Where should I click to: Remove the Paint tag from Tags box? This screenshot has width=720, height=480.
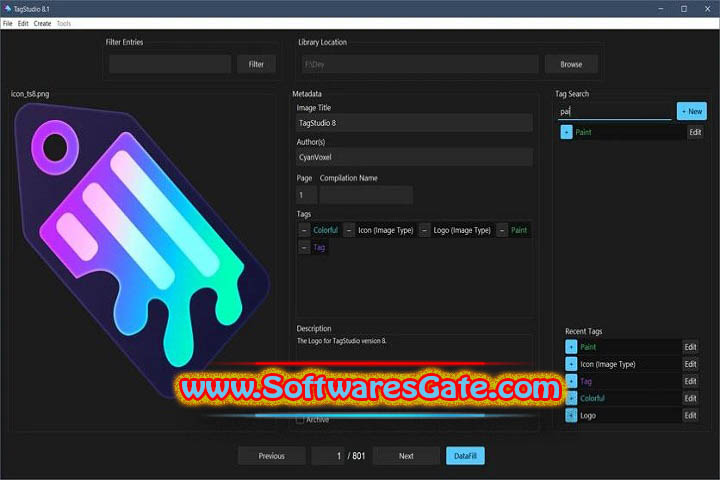pos(502,230)
